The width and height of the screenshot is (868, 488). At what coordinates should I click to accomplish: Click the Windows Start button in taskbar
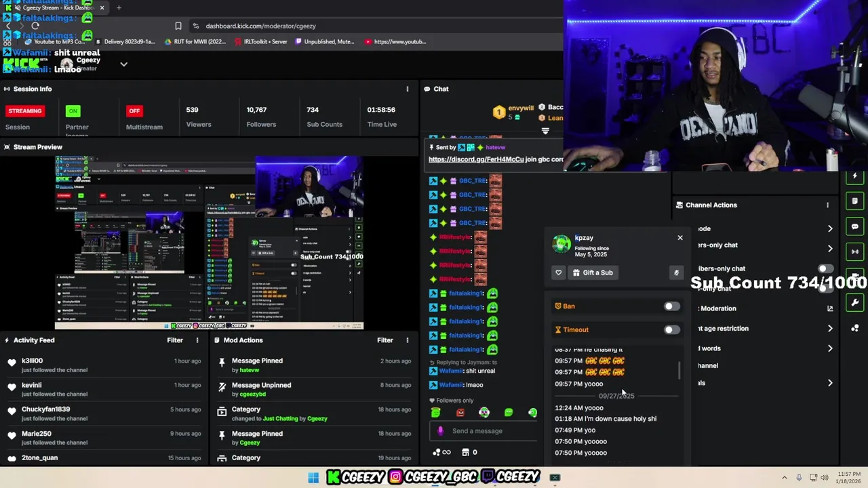[313, 478]
